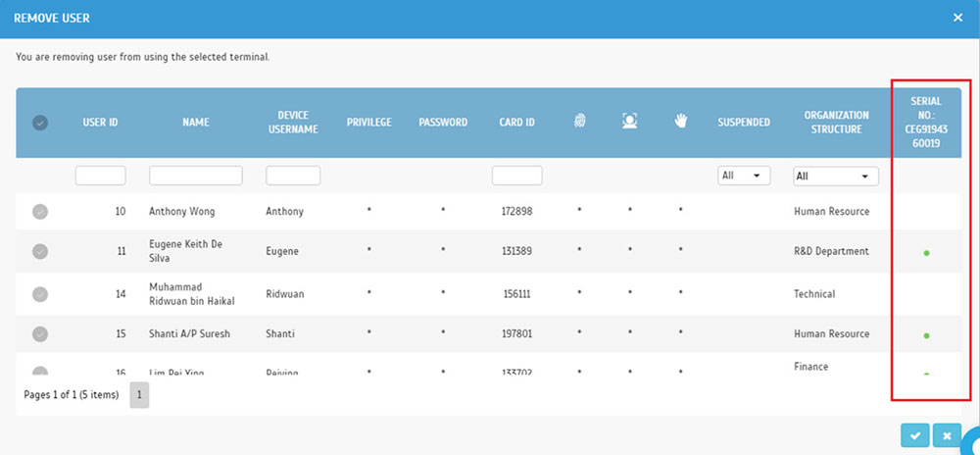Focus the Card ID filter field
The image size is (980, 455).
516,176
